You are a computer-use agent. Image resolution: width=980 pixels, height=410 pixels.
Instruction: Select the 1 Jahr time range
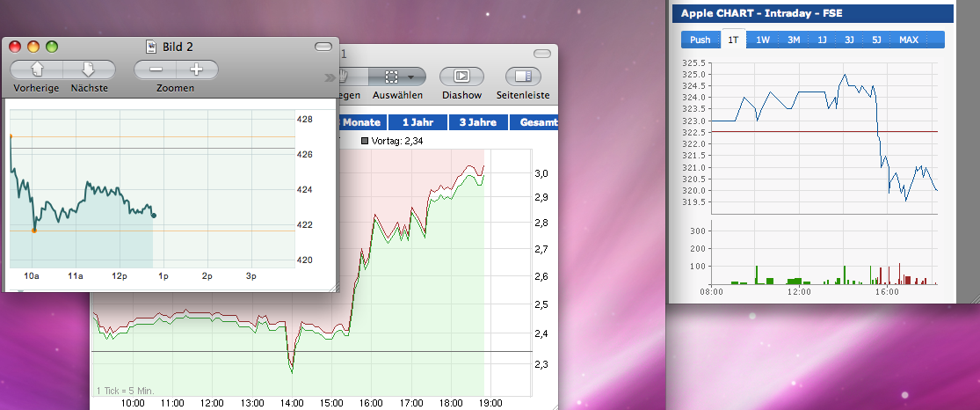[x=418, y=122]
